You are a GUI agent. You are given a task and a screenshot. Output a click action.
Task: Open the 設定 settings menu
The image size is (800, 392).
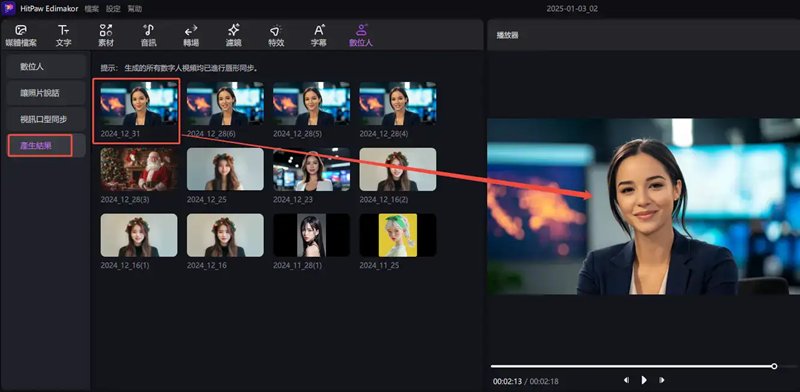(x=113, y=9)
